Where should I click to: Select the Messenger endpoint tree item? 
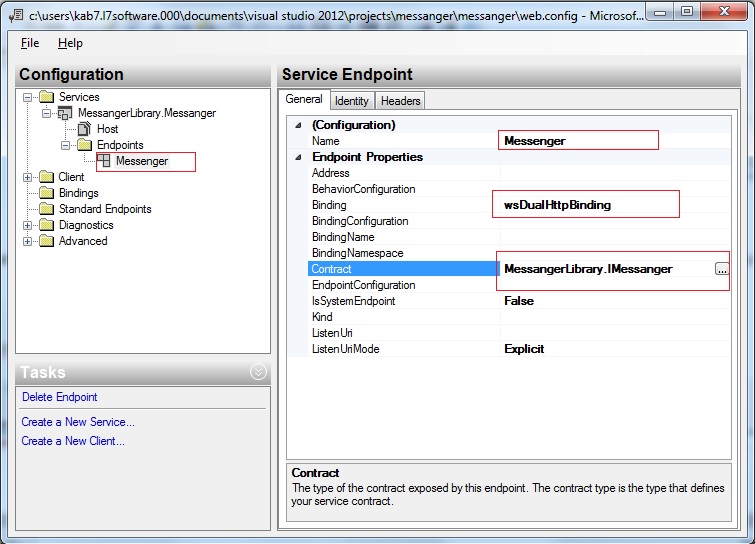[142, 161]
